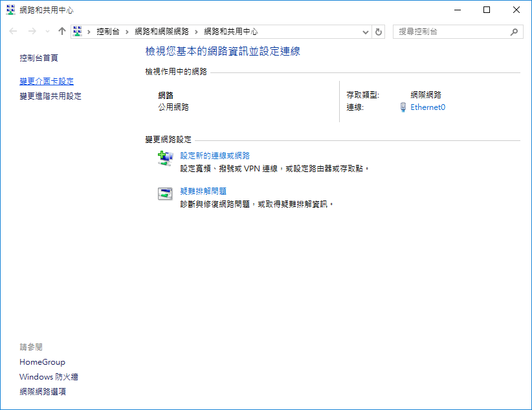Expand the chevron after 控制台 in the breadcrumb
This screenshot has height=410, width=532.
(127, 32)
